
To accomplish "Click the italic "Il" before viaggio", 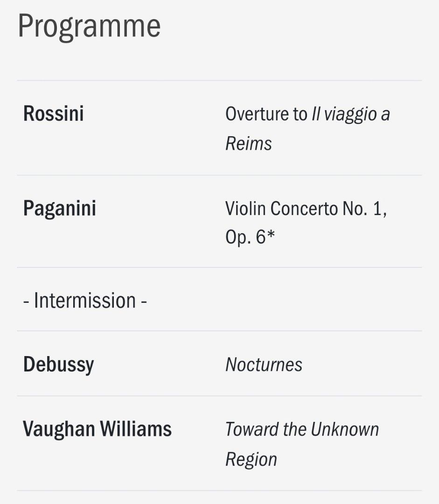I will 315,114.
